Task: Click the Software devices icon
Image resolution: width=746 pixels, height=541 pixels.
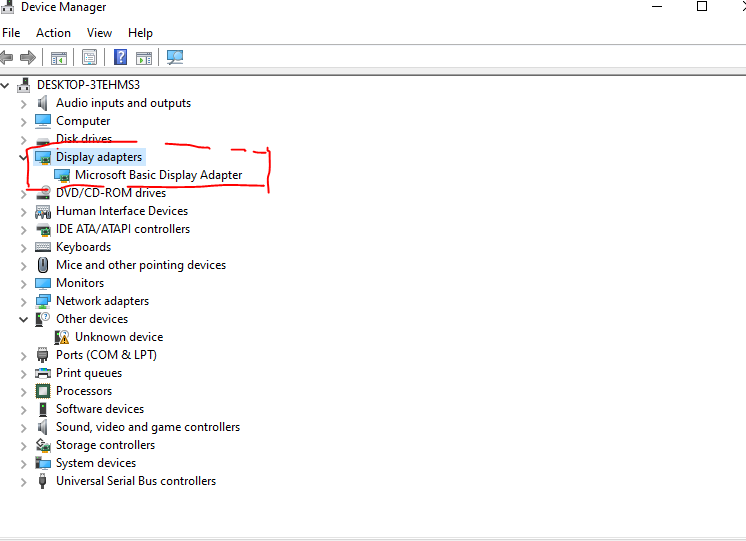Action: pos(43,409)
